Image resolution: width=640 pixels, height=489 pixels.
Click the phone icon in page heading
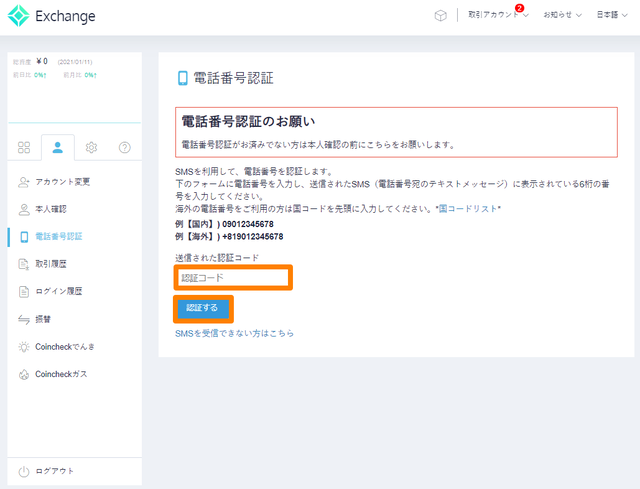[182, 78]
